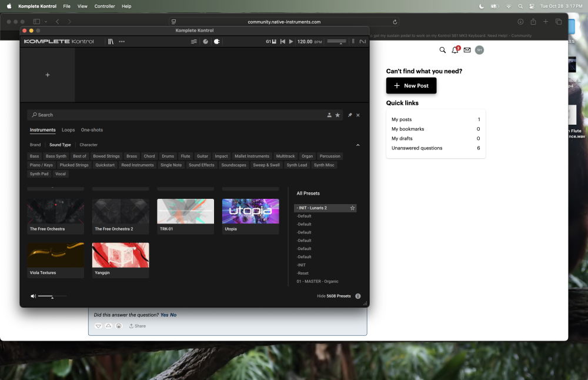Open the Help menu

tap(126, 6)
